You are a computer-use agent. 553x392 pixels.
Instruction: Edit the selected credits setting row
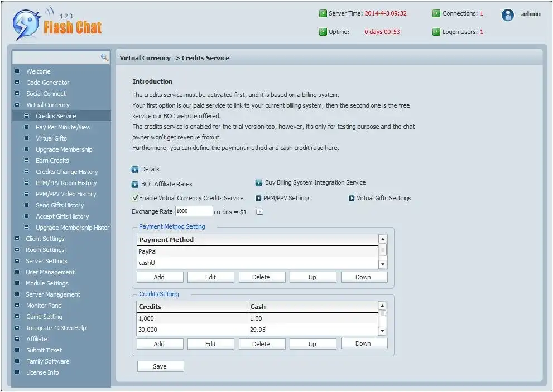pyautogui.click(x=210, y=343)
